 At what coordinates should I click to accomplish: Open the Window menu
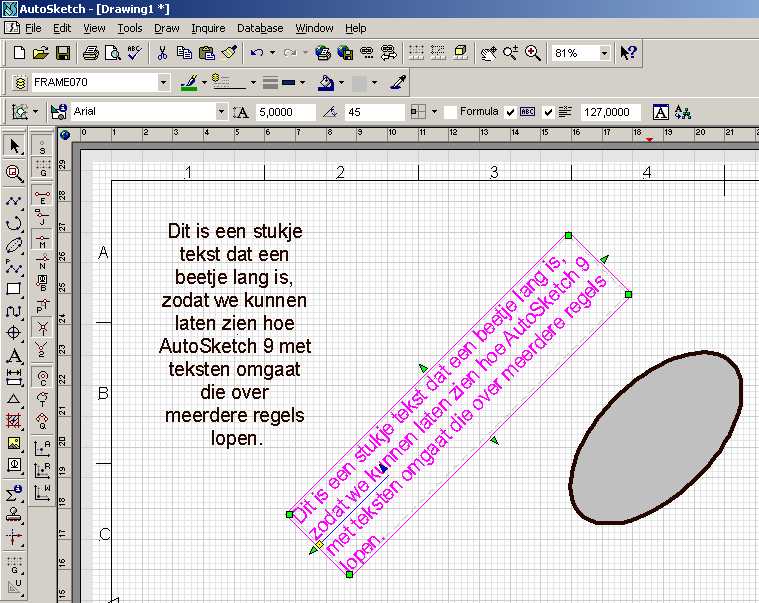pyautogui.click(x=314, y=29)
